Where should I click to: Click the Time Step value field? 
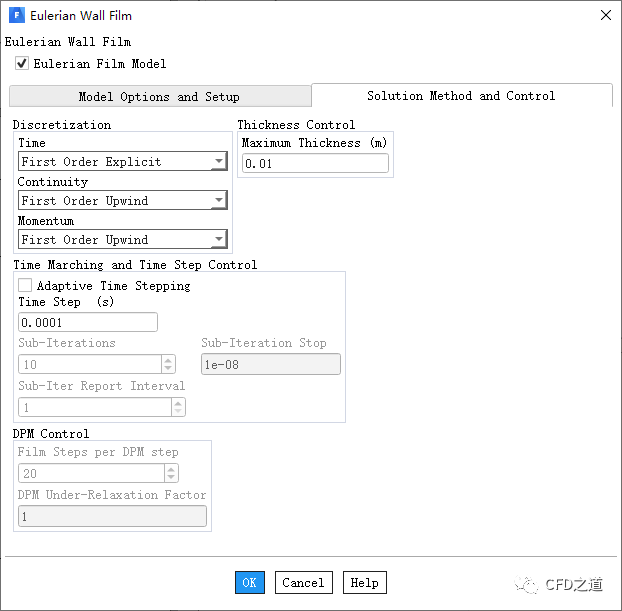click(x=88, y=322)
